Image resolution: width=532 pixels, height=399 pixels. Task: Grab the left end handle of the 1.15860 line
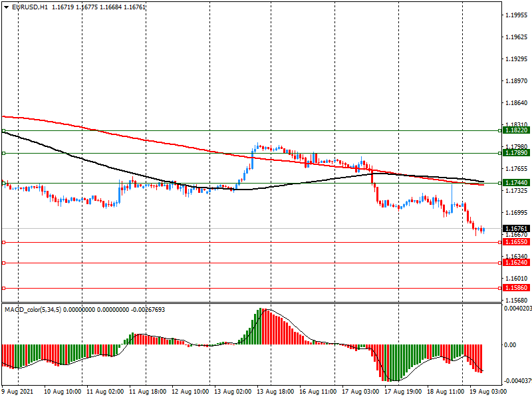tap(4, 289)
